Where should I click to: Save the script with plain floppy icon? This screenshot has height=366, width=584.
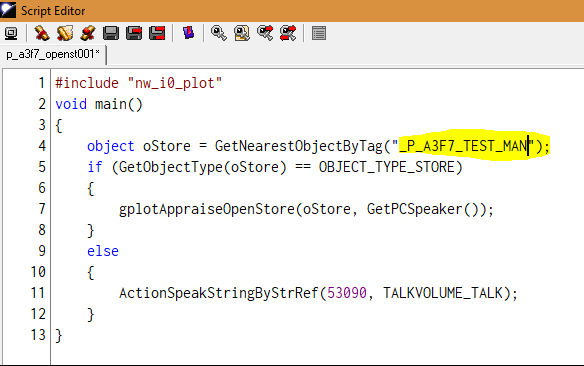point(111,34)
